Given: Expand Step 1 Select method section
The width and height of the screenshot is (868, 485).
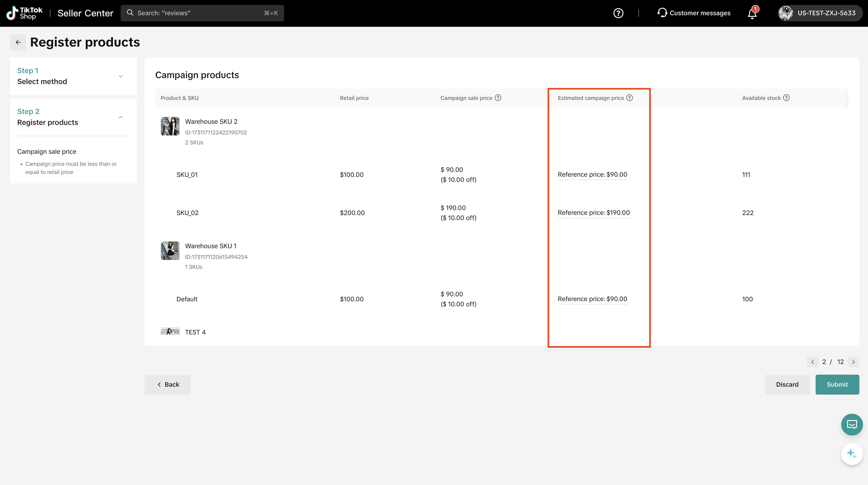Looking at the screenshot, I should click(x=121, y=76).
